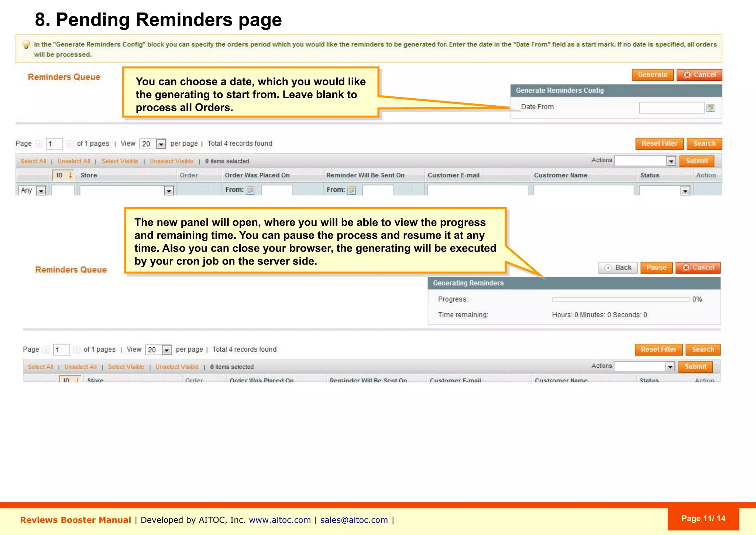Click the Custromer Name filter input
The width and height of the screenshot is (756, 535).
point(584,190)
